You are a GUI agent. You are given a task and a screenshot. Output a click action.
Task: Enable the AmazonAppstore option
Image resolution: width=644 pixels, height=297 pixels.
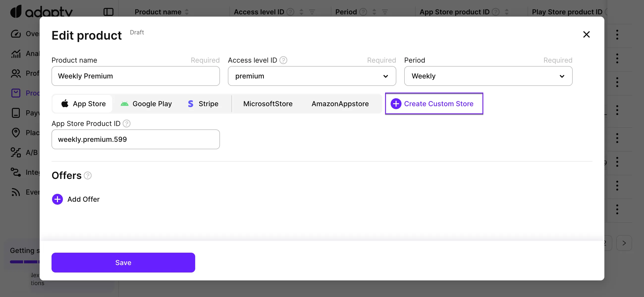340,103
